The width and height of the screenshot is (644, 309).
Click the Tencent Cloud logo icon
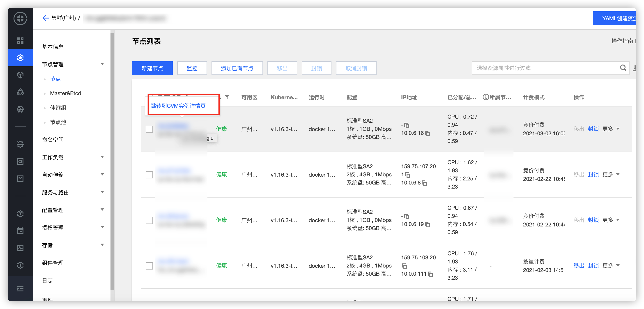20,18
